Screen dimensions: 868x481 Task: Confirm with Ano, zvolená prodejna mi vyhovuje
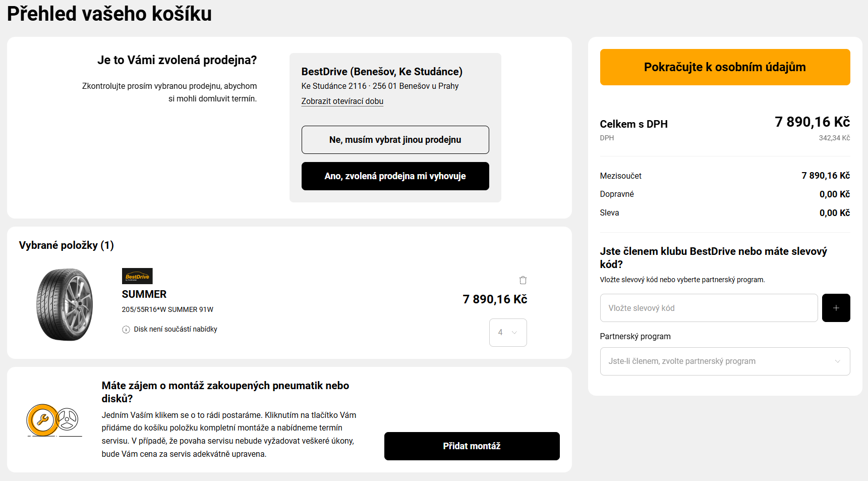[x=395, y=176]
